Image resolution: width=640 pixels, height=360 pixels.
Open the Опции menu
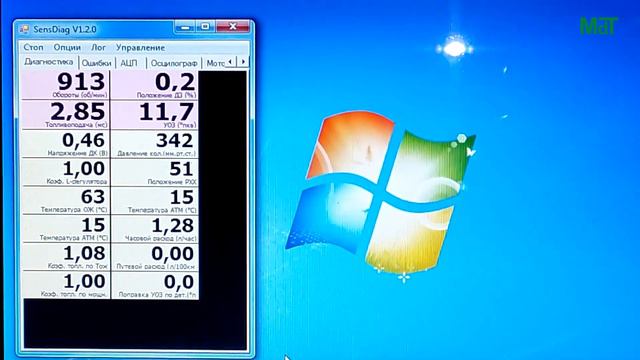(x=67, y=47)
